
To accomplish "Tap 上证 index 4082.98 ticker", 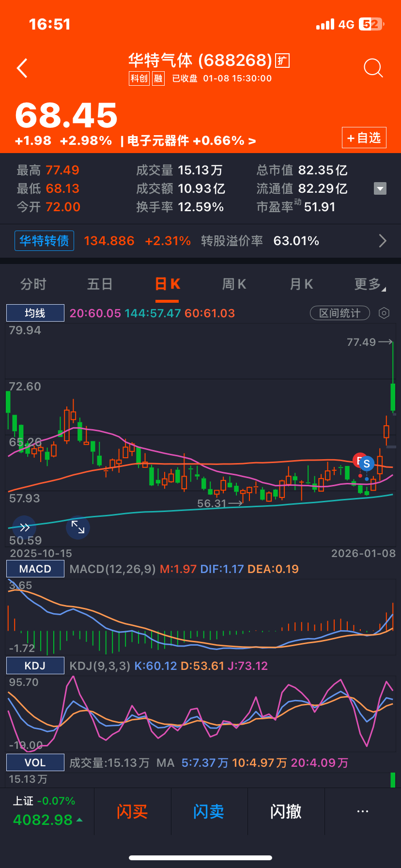I will (x=47, y=812).
